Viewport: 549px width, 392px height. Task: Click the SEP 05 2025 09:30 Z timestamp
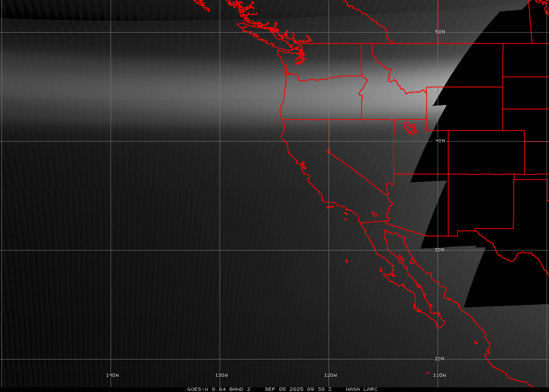[x=298, y=389]
